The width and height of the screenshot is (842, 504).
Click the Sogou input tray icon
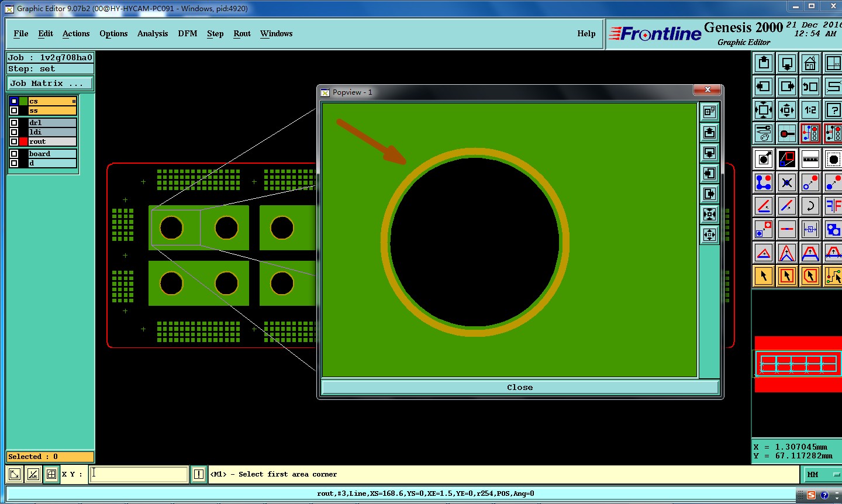click(x=811, y=495)
